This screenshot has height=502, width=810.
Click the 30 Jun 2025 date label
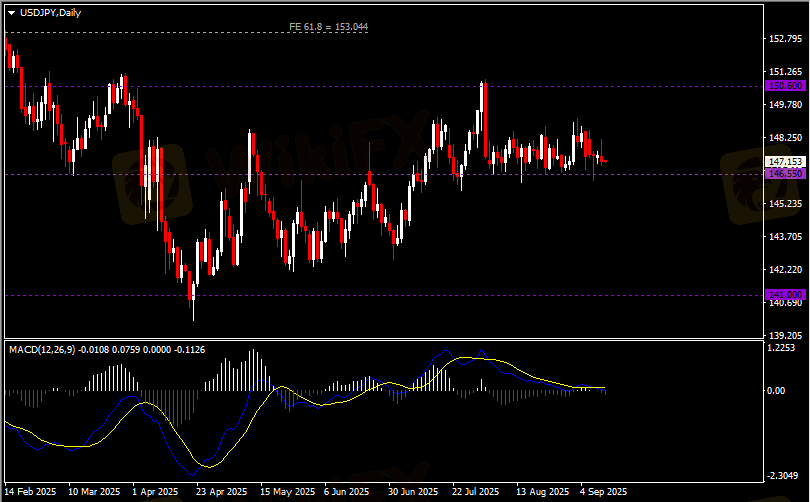point(412,492)
